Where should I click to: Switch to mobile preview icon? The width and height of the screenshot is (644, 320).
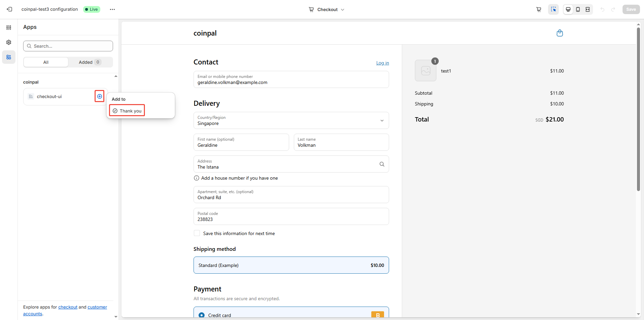tap(578, 9)
